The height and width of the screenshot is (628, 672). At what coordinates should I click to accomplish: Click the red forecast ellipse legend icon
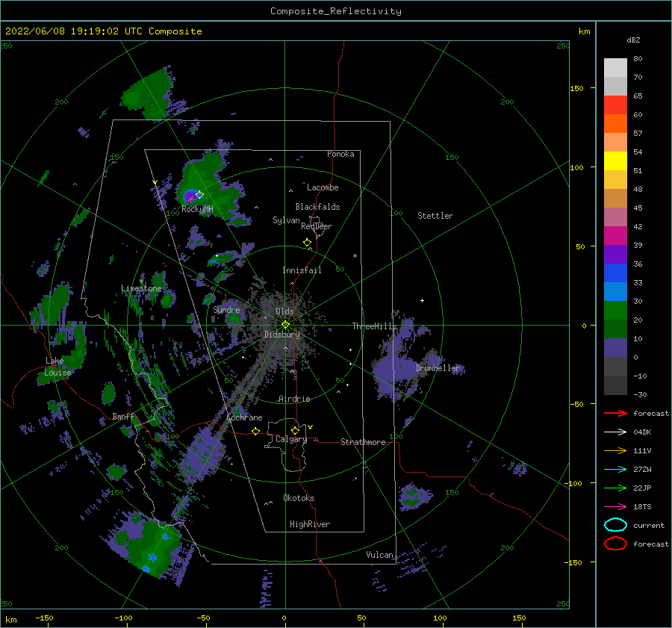pyautogui.click(x=615, y=544)
